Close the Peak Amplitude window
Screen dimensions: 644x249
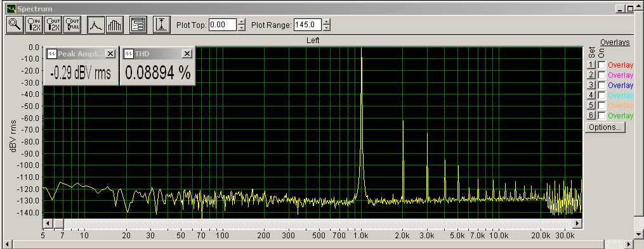(110, 54)
